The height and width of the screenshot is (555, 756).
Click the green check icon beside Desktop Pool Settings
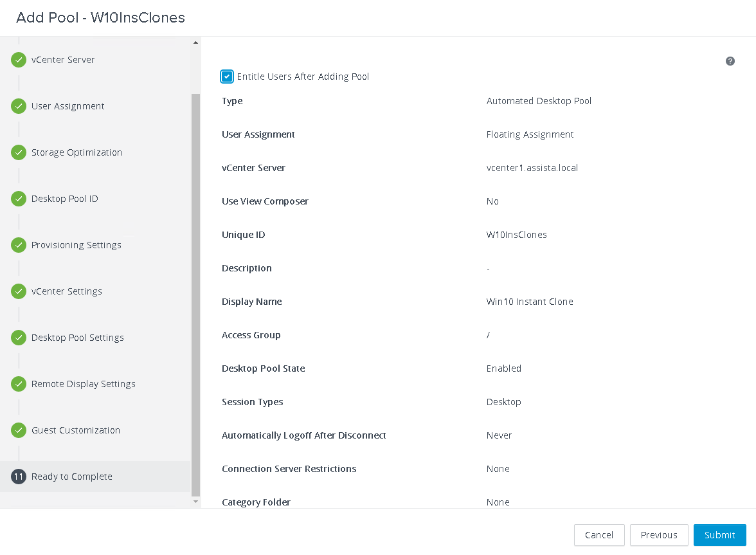[x=18, y=338]
